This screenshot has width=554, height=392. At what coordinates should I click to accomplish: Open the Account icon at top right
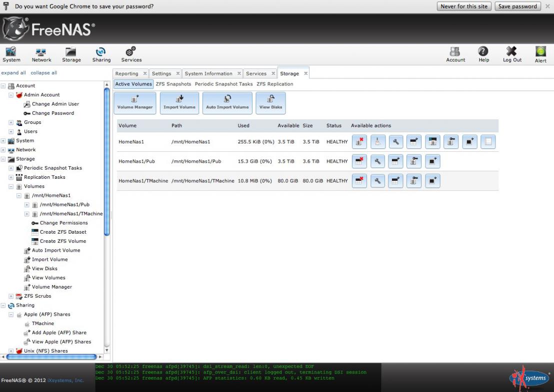(x=455, y=55)
